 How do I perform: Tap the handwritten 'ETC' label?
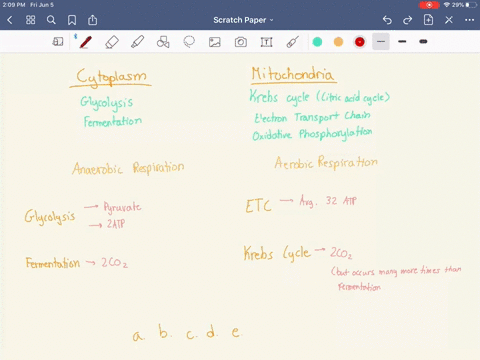(258, 206)
